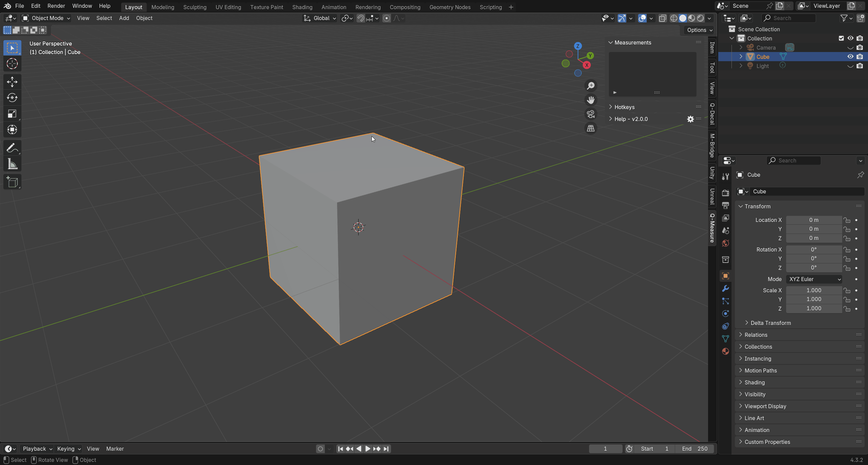Open the Add menu in viewport header
The image size is (868, 465).
pyautogui.click(x=124, y=18)
